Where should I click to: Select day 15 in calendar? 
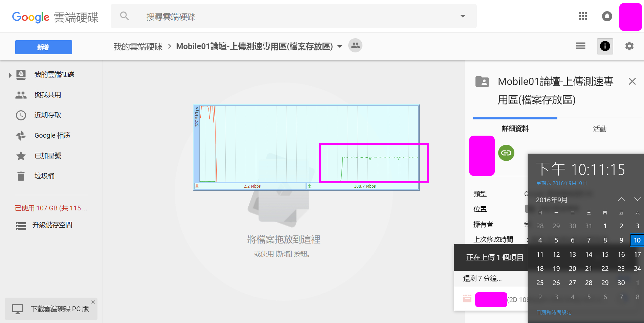[x=605, y=254]
